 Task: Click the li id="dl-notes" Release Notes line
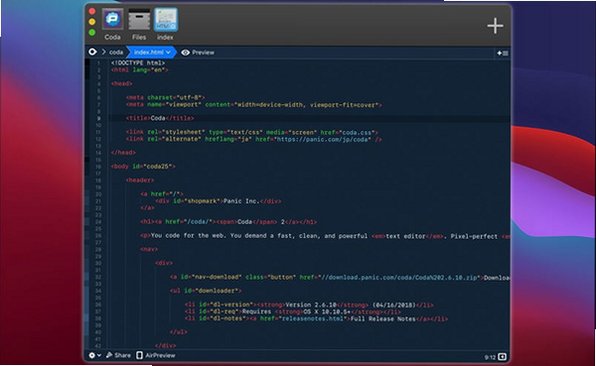tap(316, 318)
